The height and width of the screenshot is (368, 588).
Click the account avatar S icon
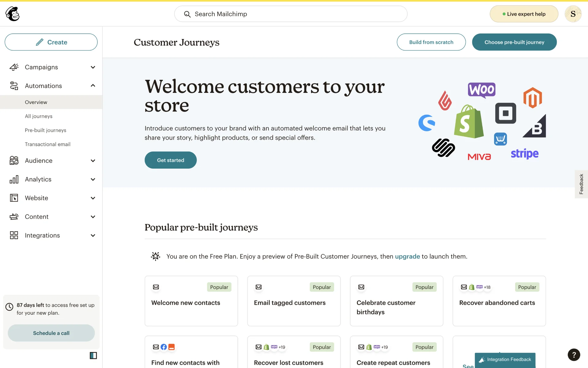click(573, 14)
